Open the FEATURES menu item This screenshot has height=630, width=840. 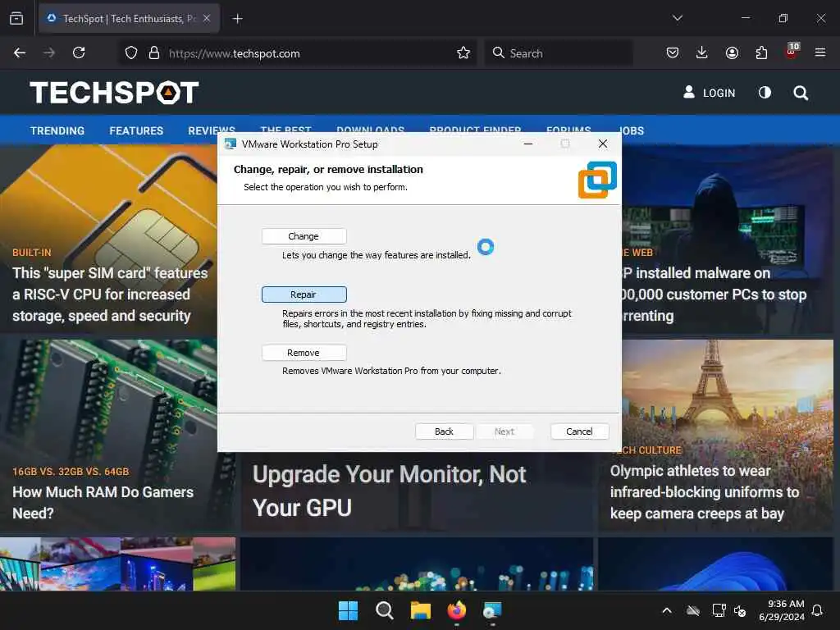click(x=136, y=130)
